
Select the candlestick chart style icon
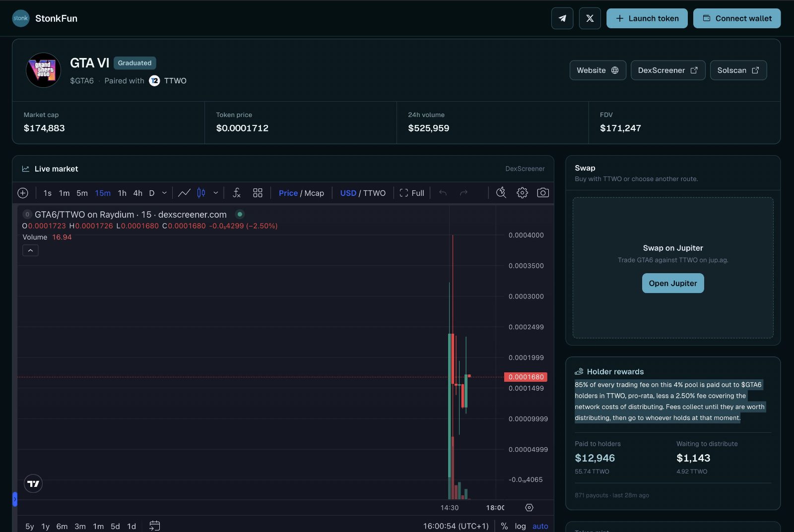click(x=201, y=193)
